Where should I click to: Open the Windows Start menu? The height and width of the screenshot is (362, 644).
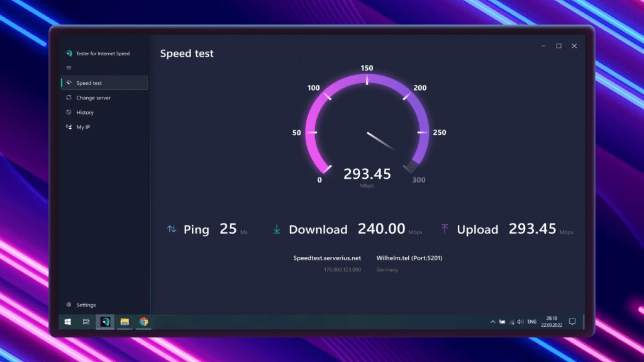(x=67, y=322)
